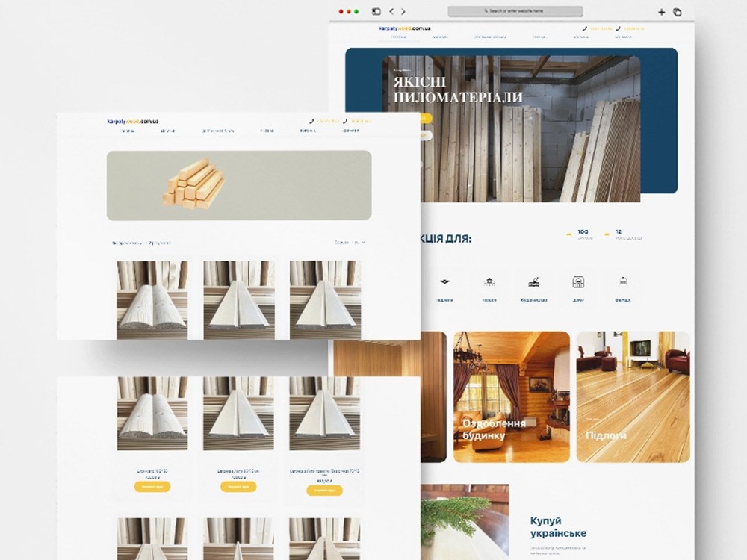Click the spruce branch image beside 'Купуй українське'
Screen dimensions: 747x560
(x=465, y=522)
